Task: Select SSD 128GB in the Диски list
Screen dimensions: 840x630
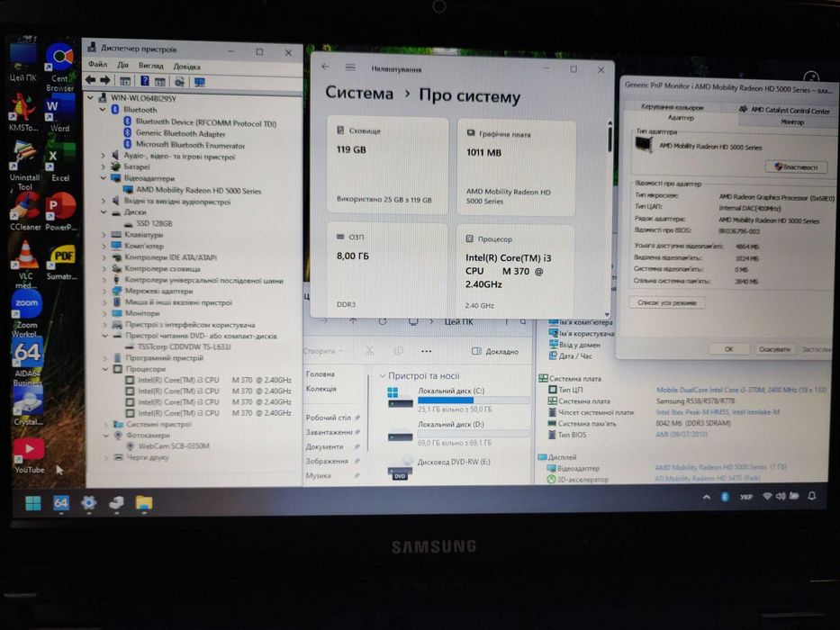Action: (149, 223)
